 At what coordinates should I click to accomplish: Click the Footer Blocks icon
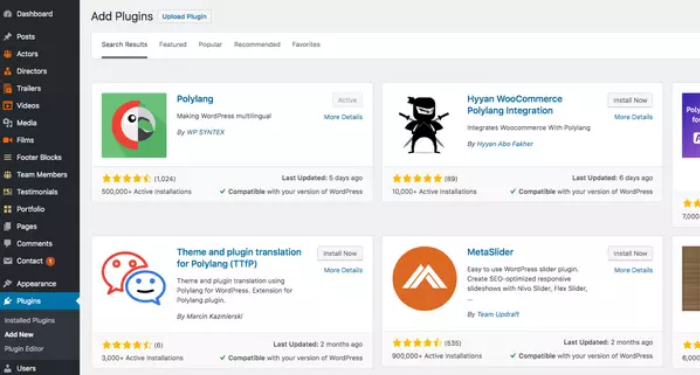click(x=7, y=157)
